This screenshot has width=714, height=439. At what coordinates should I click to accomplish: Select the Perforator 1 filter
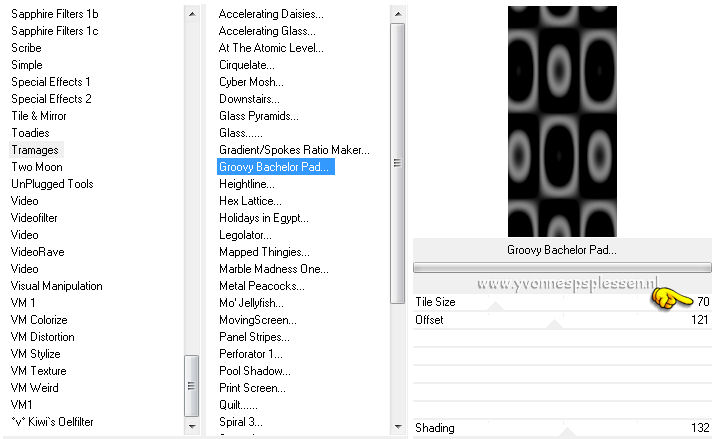click(250, 354)
